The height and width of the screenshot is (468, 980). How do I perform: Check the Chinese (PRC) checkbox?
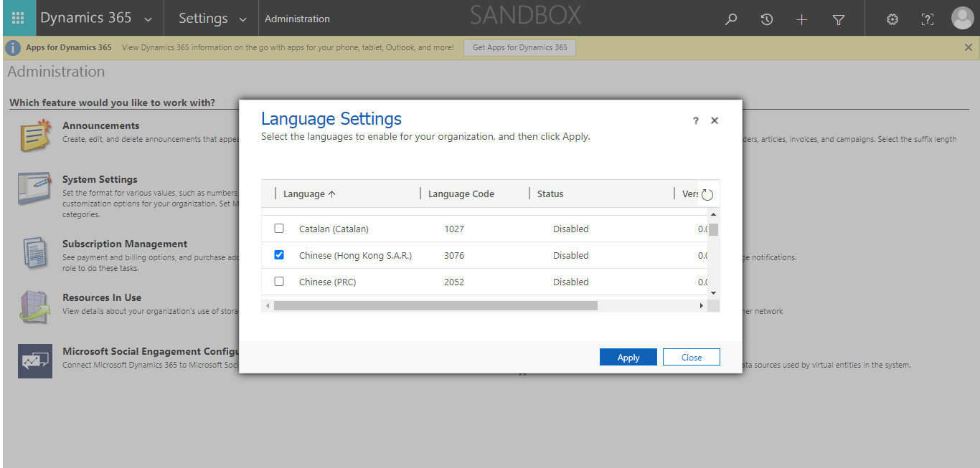click(279, 282)
